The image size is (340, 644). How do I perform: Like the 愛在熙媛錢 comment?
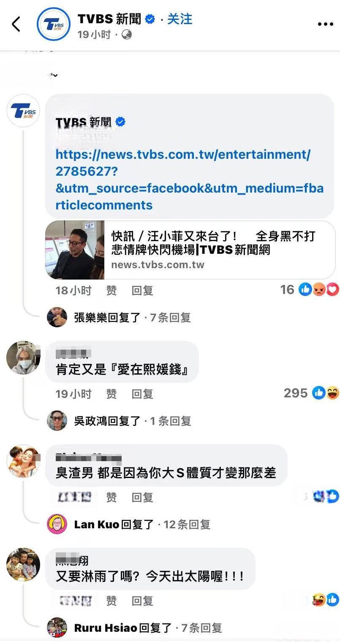(112, 394)
